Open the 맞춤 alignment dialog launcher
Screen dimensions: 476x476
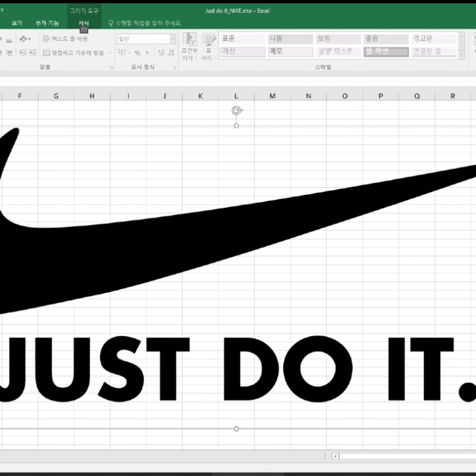click(112, 68)
